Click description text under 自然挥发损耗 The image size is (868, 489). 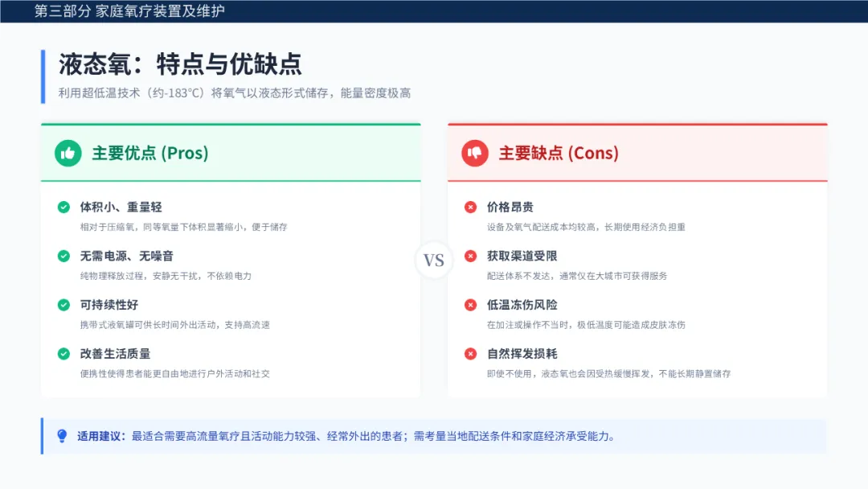tap(608, 374)
